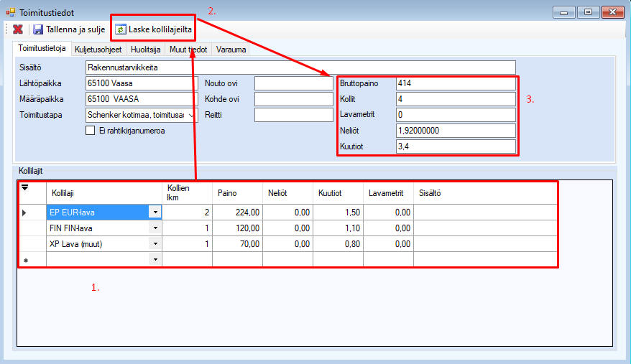
Task: Click the Tallenna ja sulje button
Action: [x=69, y=29]
